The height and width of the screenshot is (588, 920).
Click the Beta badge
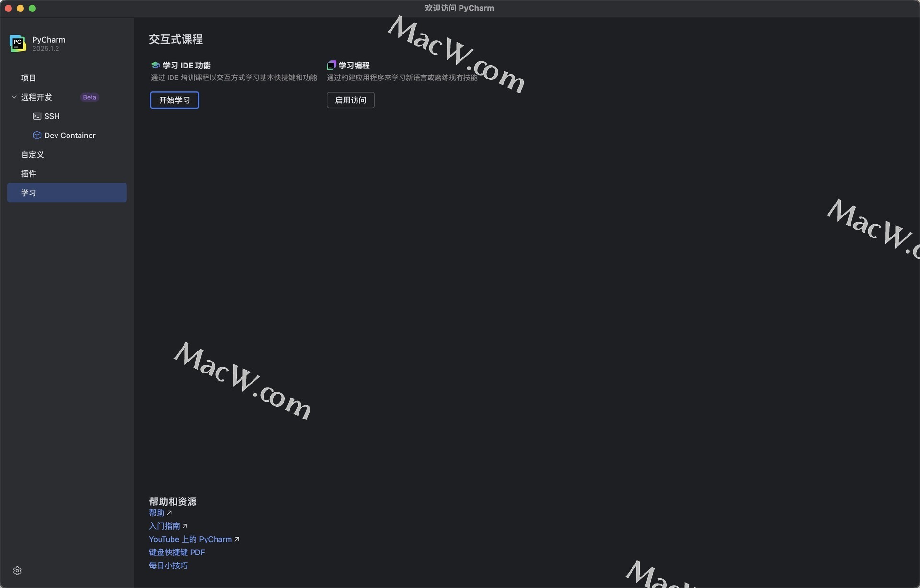click(x=90, y=97)
